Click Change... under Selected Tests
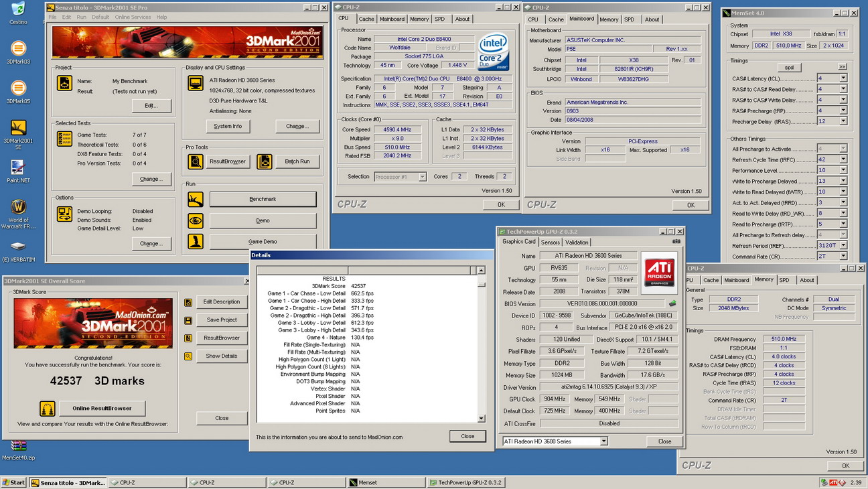 (x=151, y=179)
